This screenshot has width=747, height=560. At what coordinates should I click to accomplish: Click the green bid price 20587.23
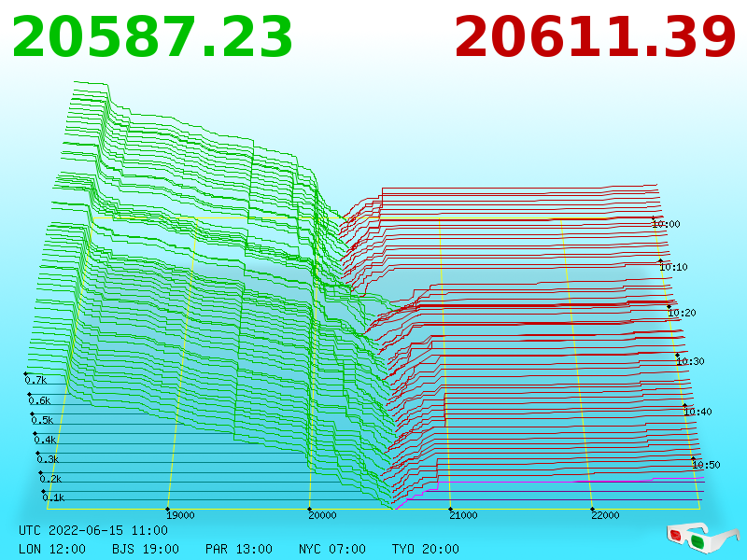tap(152, 37)
